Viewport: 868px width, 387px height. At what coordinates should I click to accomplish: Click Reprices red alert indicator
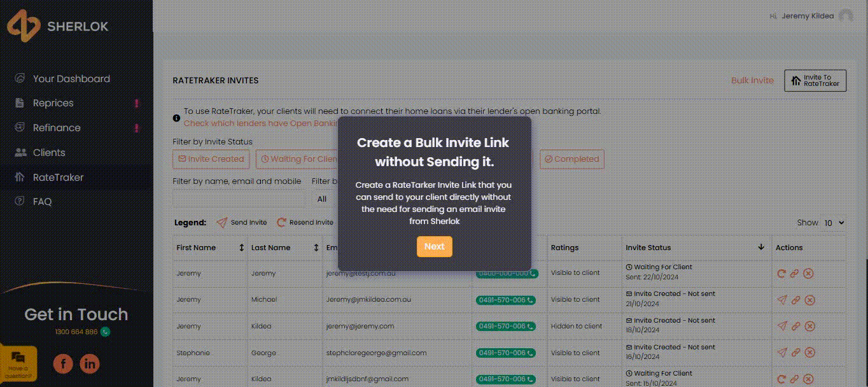[136, 103]
